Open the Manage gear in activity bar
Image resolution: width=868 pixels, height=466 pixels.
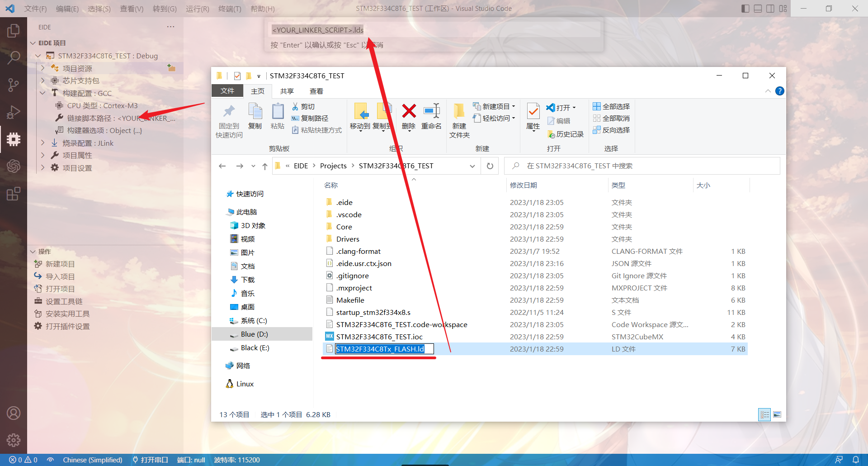click(x=14, y=440)
